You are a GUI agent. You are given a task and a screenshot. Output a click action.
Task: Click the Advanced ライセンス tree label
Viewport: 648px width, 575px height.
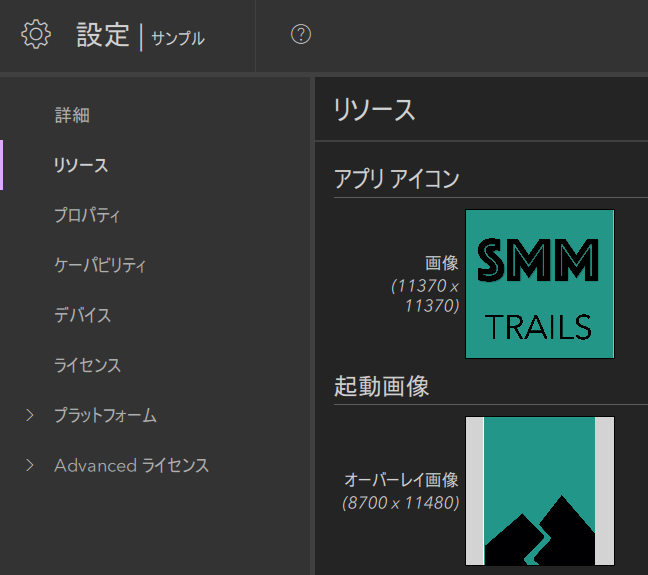(x=131, y=465)
